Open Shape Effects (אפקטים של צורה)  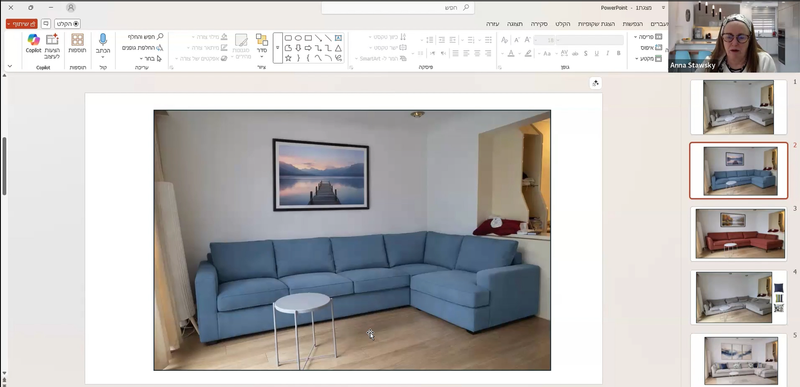[x=202, y=59]
